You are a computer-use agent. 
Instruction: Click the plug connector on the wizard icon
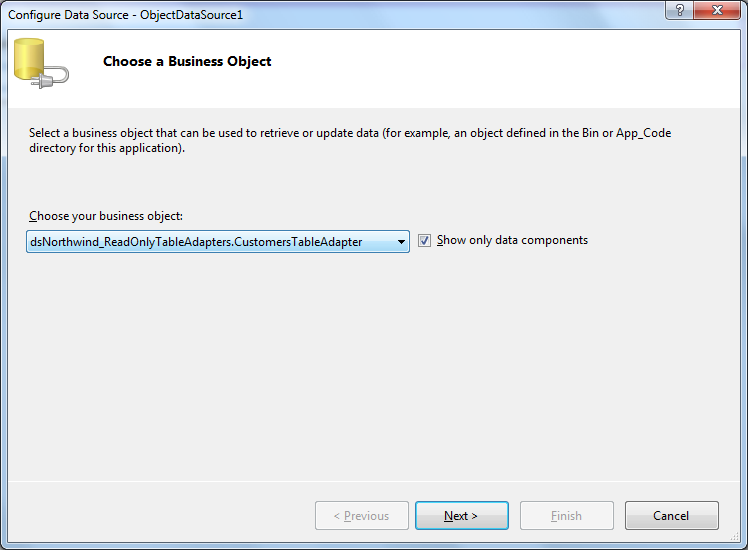(x=54, y=78)
